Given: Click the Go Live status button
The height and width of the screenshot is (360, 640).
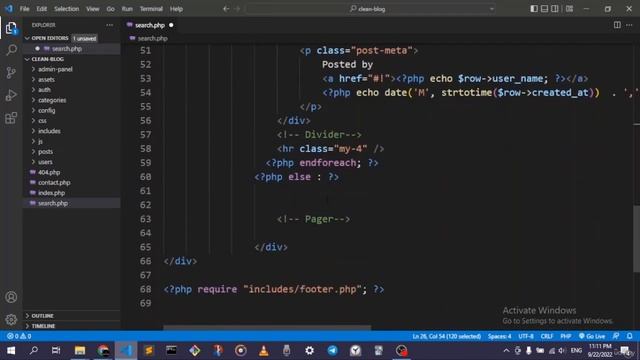Looking at the screenshot, I should [592, 336].
